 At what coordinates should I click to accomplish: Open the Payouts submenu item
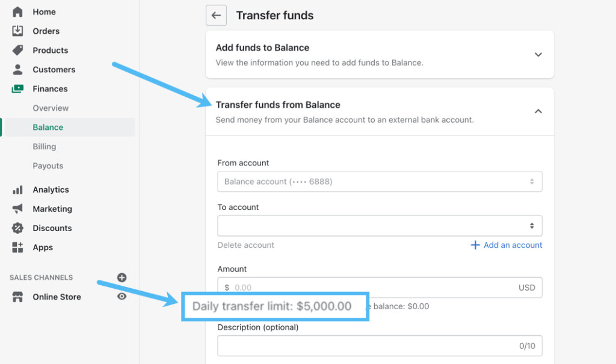(48, 166)
